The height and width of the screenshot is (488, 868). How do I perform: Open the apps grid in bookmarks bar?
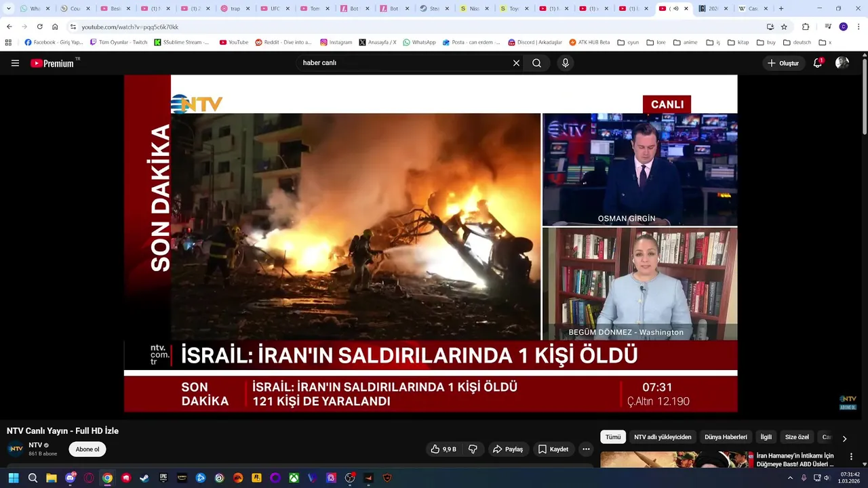(x=8, y=42)
